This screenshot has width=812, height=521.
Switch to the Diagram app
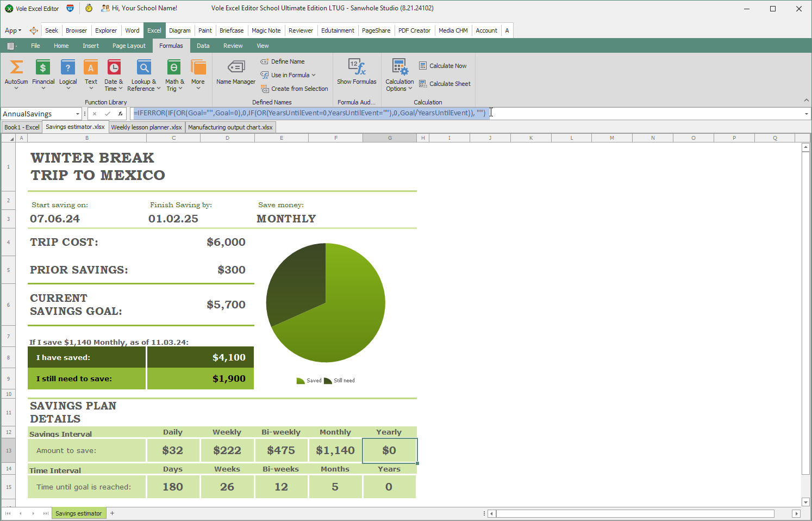pos(179,30)
